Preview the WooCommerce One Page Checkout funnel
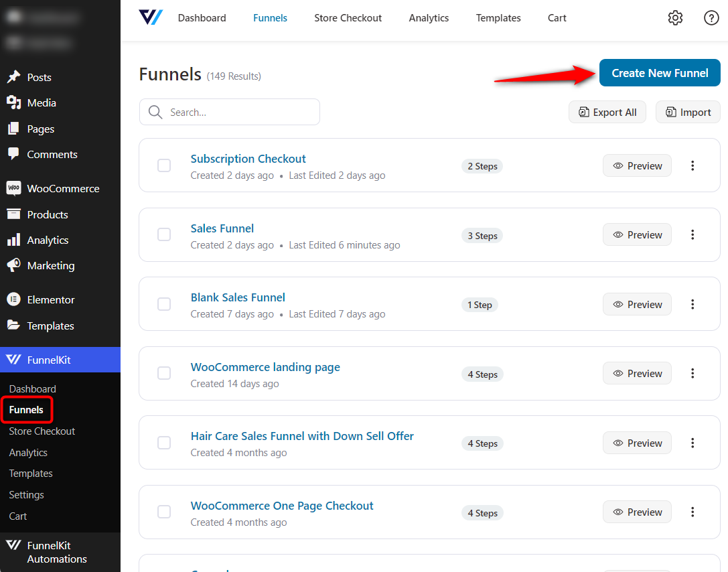This screenshot has width=728, height=572. point(637,512)
